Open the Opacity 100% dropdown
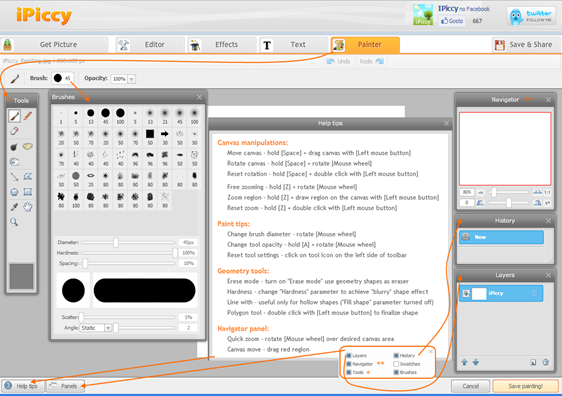The width and height of the screenshot is (562, 396). (132, 79)
